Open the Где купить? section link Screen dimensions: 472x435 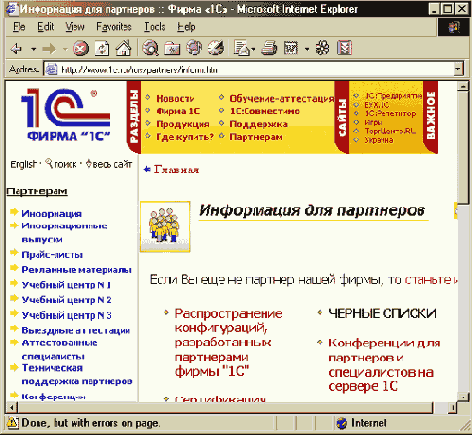(x=185, y=137)
